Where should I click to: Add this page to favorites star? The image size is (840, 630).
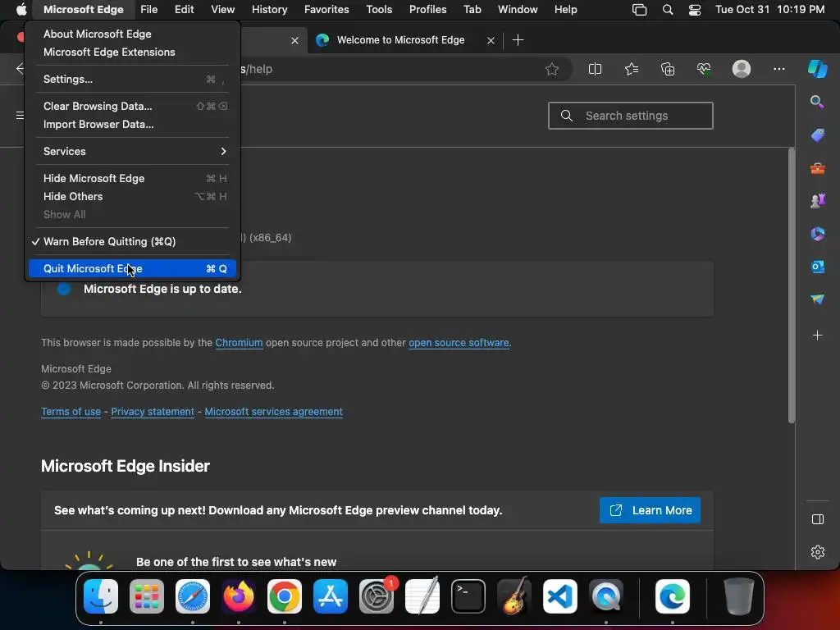[x=552, y=69]
